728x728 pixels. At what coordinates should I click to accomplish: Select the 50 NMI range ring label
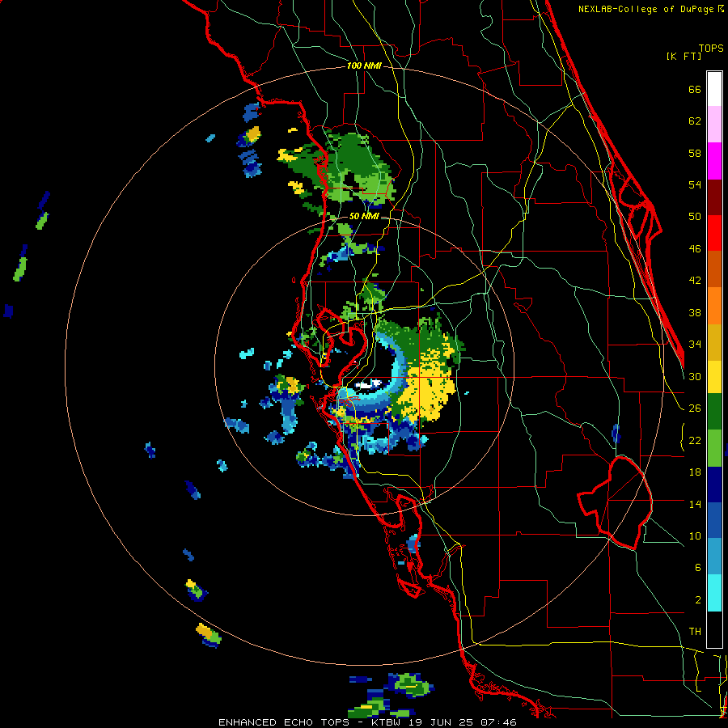[x=364, y=216]
